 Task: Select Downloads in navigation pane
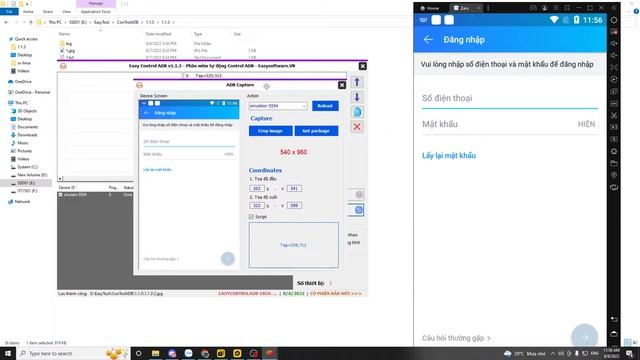tap(27, 135)
